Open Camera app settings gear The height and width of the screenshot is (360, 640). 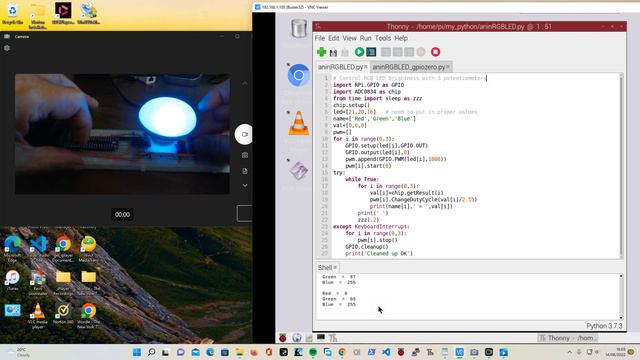pyautogui.click(x=7, y=48)
